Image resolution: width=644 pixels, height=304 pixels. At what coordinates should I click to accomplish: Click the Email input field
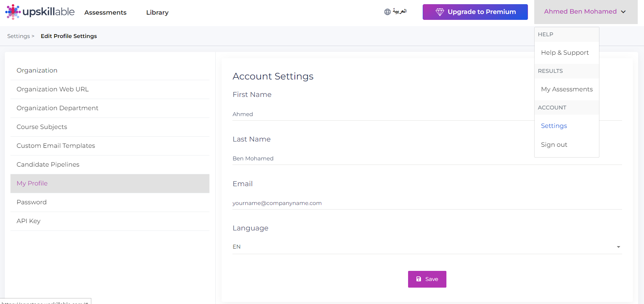(x=427, y=203)
